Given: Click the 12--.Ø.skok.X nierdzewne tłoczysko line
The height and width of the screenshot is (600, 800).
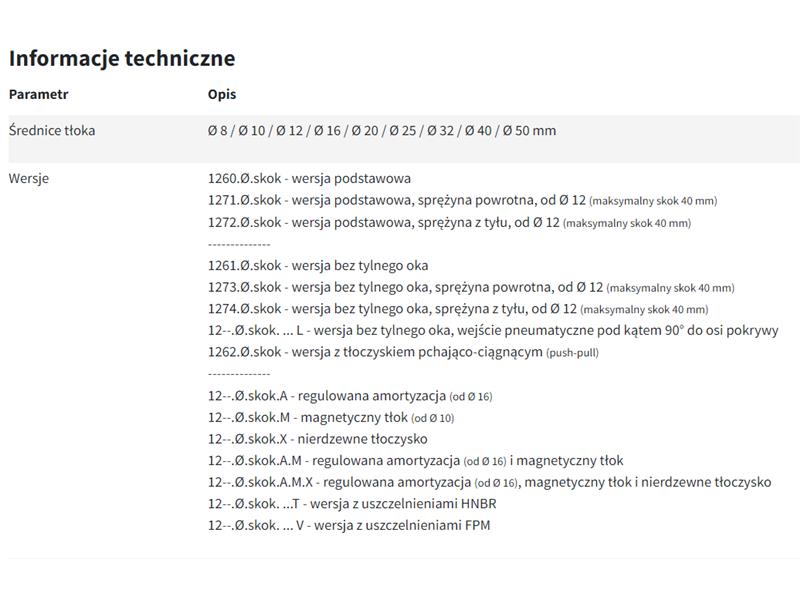Looking at the screenshot, I should [x=318, y=439].
